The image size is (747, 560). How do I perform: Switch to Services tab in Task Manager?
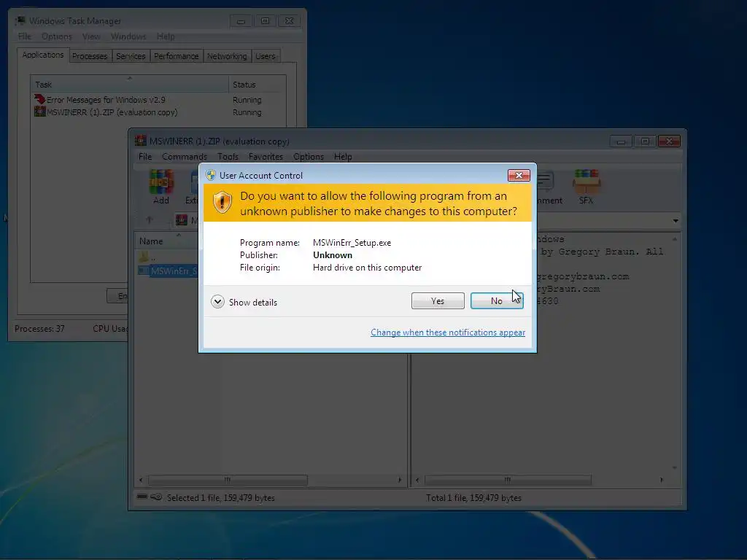coord(131,56)
